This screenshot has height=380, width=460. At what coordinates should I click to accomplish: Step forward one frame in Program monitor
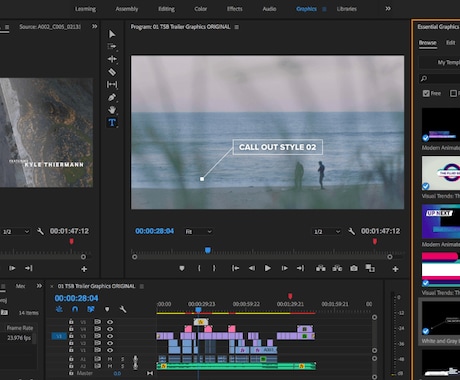(x=284, y=268)
